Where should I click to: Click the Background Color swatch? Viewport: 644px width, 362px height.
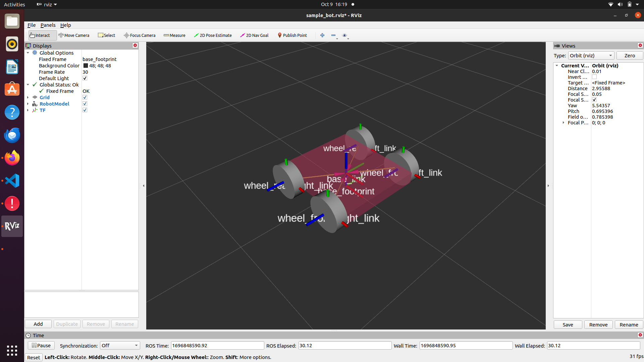coord(85,66)
